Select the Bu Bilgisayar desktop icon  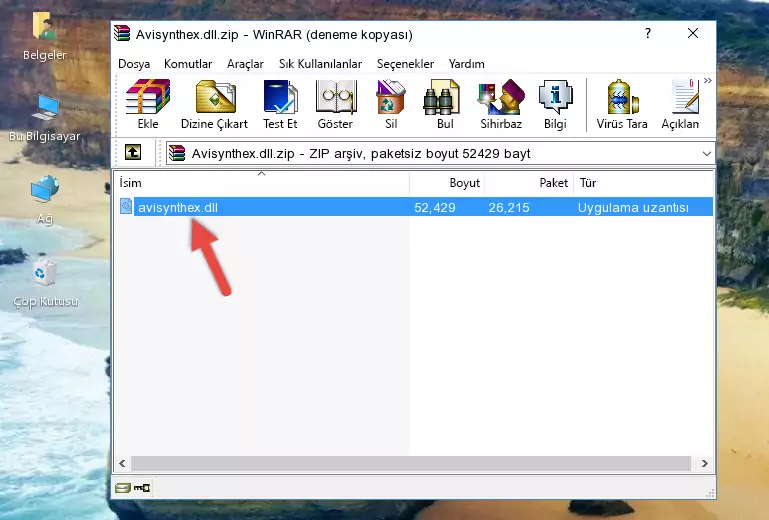44,119
